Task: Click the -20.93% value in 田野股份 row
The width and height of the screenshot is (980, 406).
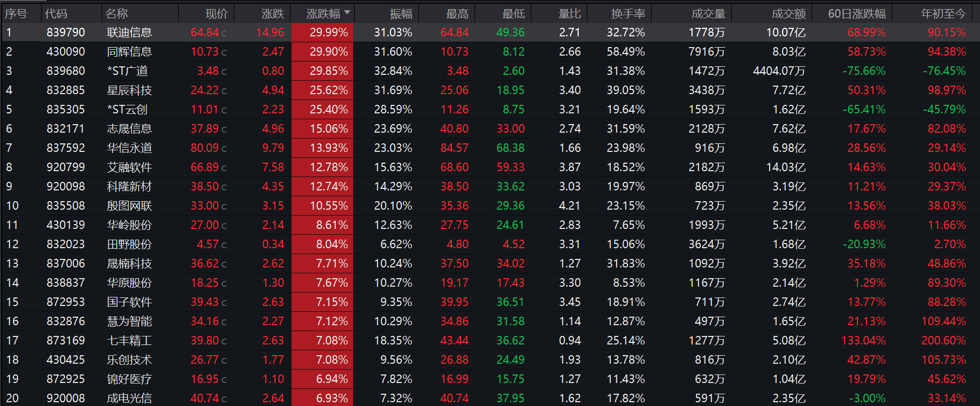Action: pyautogui.click(x=864, y=244)
